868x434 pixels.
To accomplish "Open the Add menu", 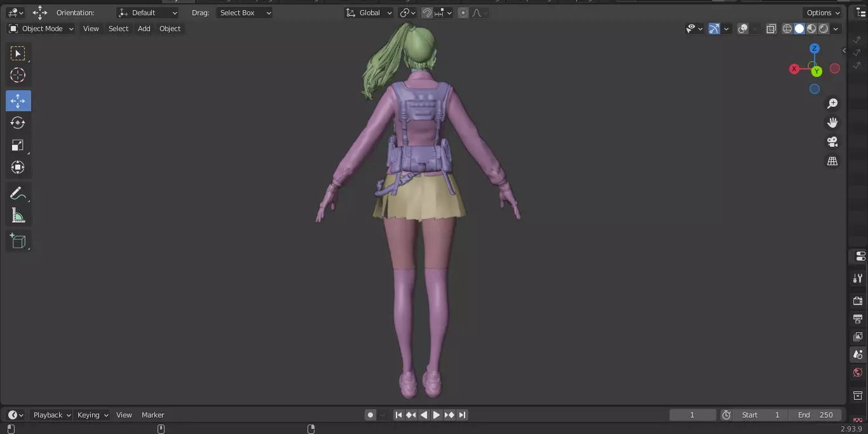I will [x=144, y=29].
